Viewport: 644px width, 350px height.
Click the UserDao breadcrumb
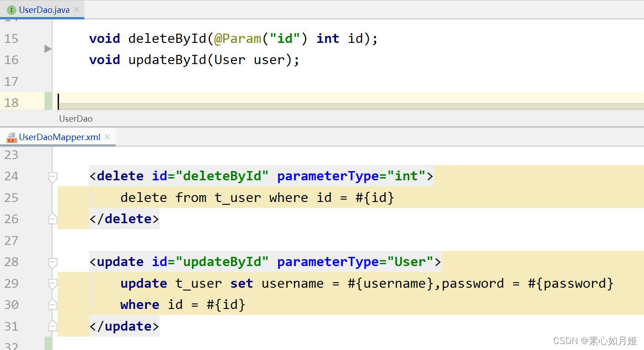[76, 119]
